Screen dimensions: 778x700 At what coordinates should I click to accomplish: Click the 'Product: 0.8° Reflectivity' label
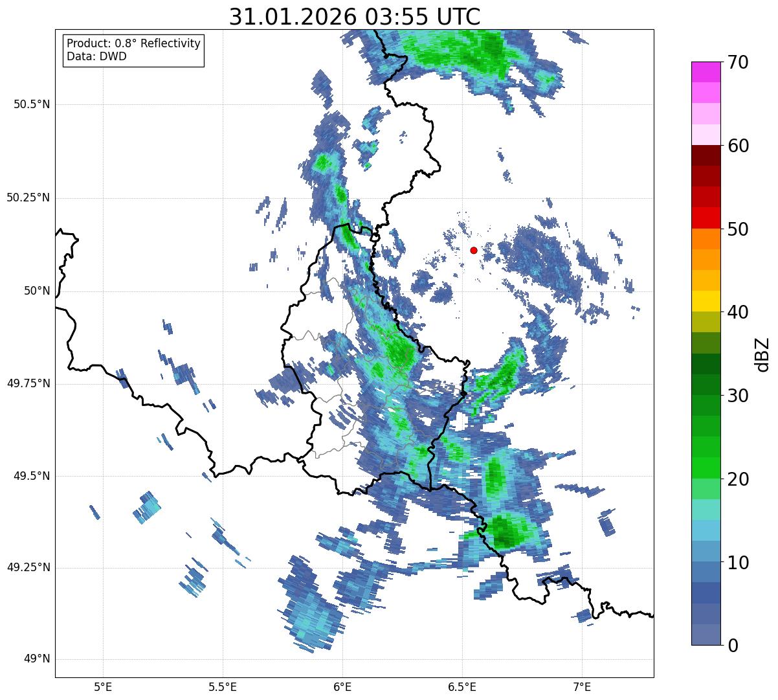click(134, 43)
